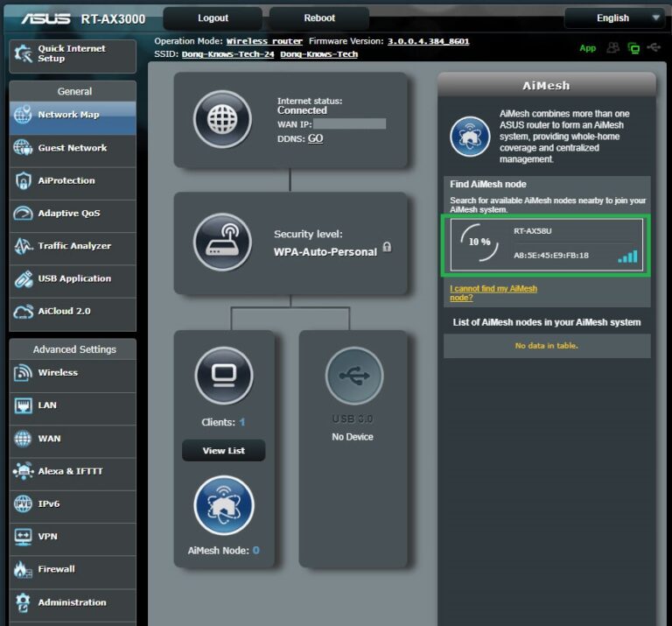672x626 pixels.
Task: Open Traffic Analyzer icon
Action: point(23,246)
